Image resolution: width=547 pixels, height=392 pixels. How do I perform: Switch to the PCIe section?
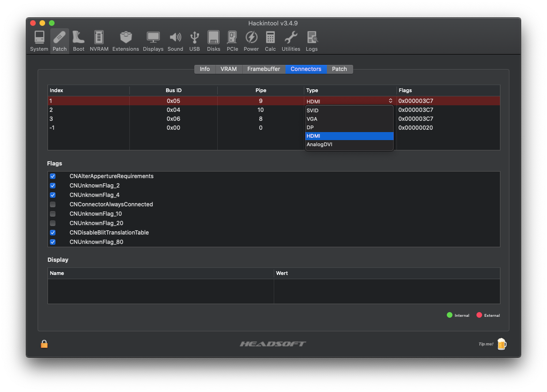pos(232,41)
